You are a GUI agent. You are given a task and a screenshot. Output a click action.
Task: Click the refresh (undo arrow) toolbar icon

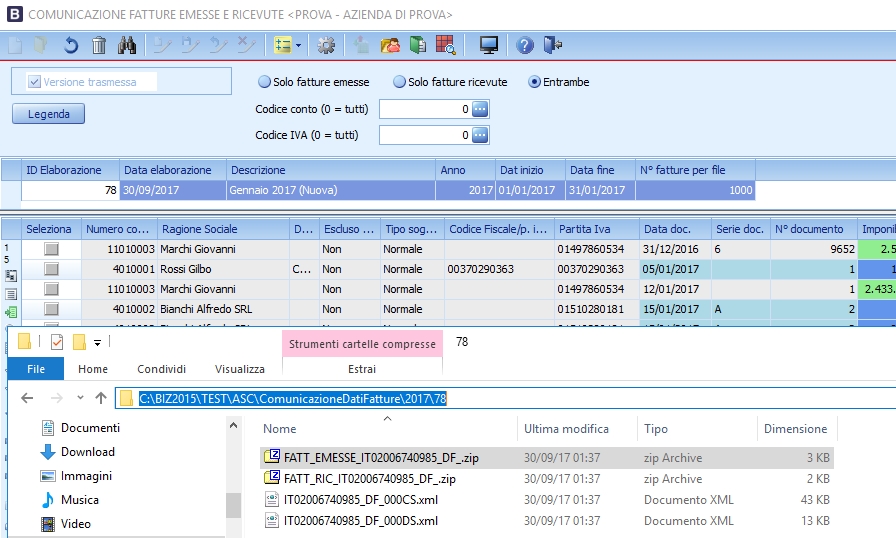click(70, 45)
